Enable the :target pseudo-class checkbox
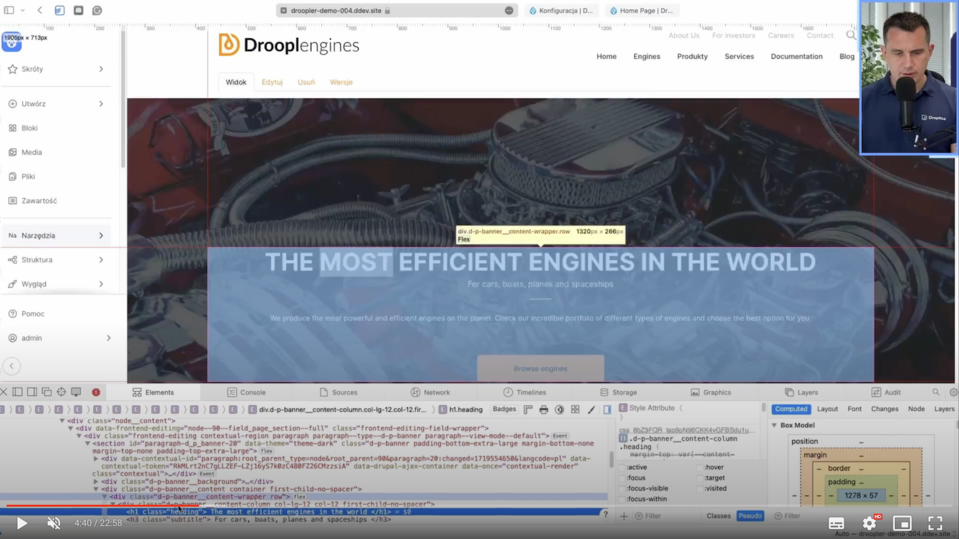 (x=700, y=478)
